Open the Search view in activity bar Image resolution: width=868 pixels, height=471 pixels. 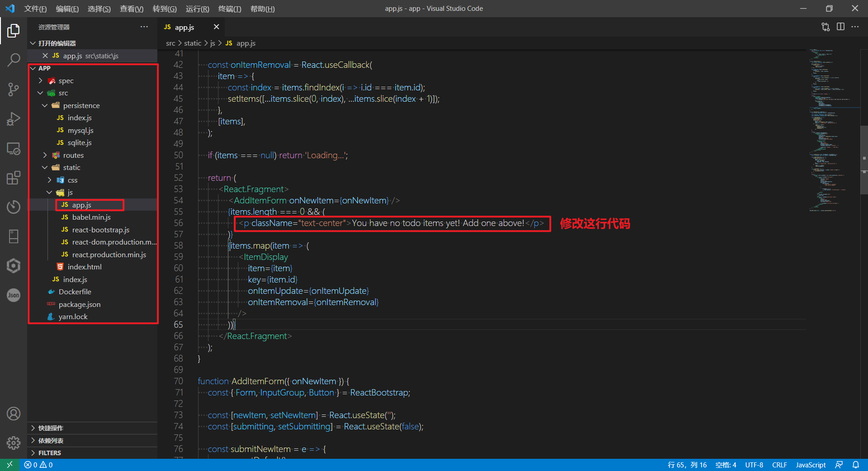(x=14, y=60)
